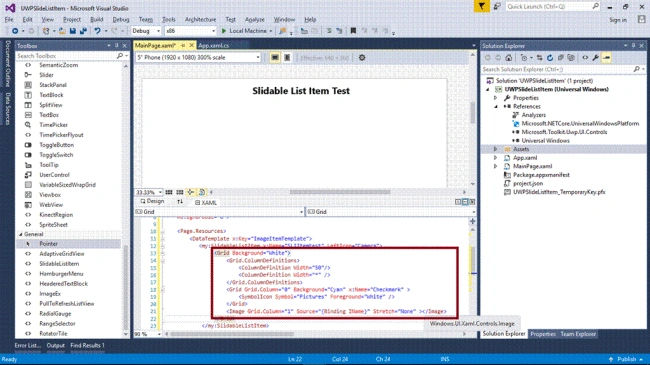The height and width of the screenshot is (365, 650).
Task: Collapse the General group in Toolbox
Action: pos(20,234)
